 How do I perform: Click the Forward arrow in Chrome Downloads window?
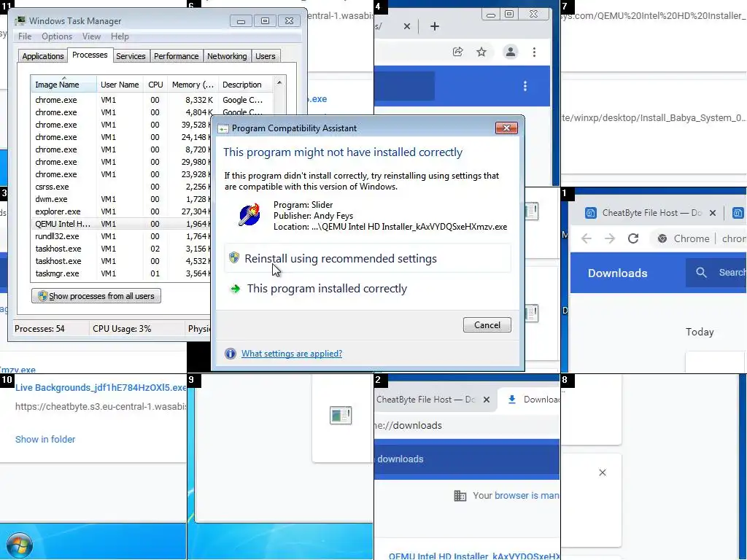[x=610, y=238]
